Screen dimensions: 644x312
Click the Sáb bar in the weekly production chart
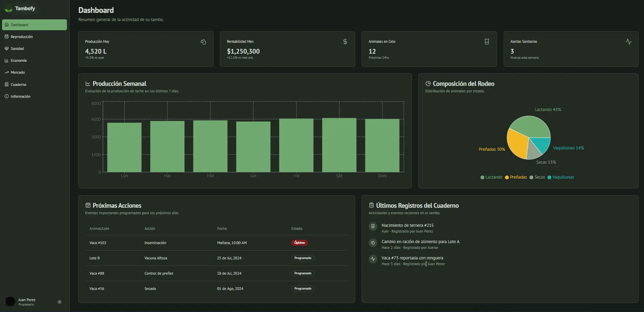pyautogui.click(x=339, y=145)
